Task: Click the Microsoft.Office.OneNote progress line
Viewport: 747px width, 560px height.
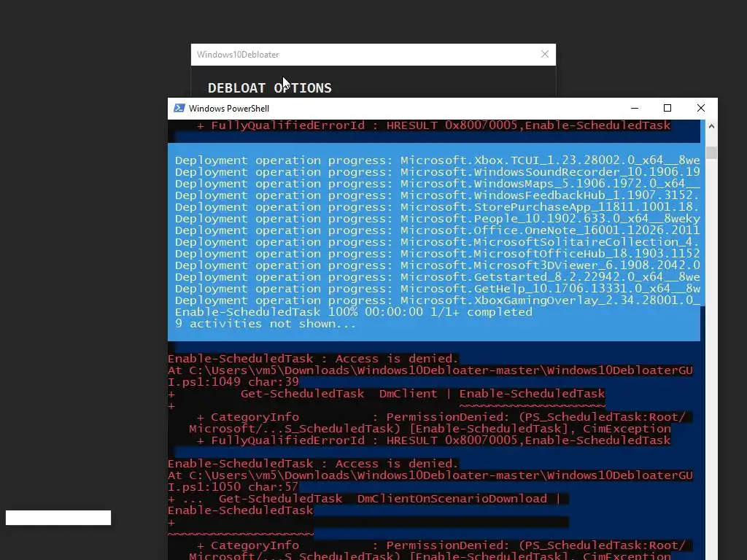Action: tap(438, 230)
